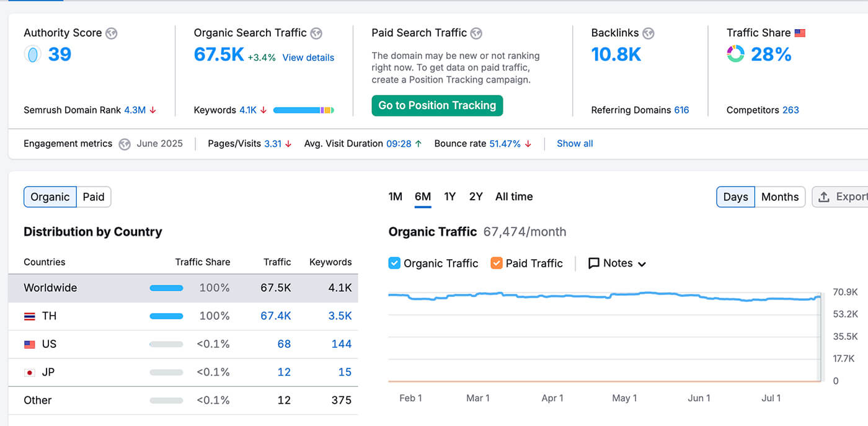Click the Authority Score oval badge icon

[x=32, y=55]
